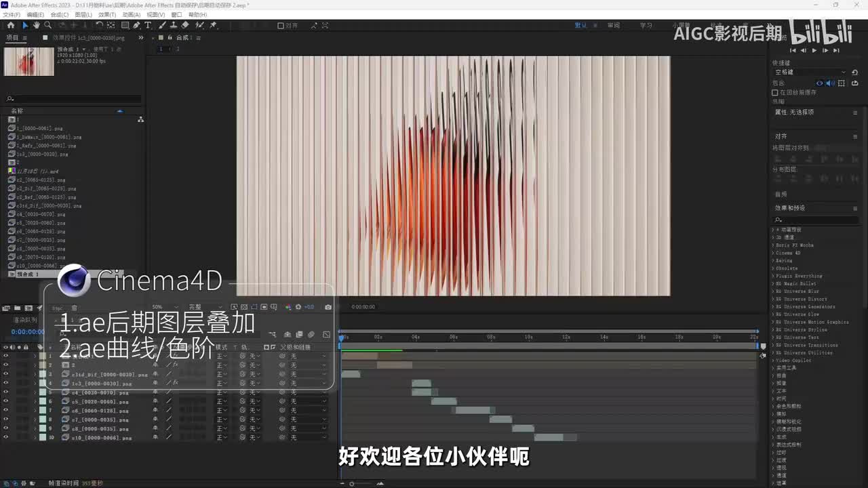Click the label color swatch of layer 10
The height and width of the screenshot is (488, 868).
coord(42,437)
